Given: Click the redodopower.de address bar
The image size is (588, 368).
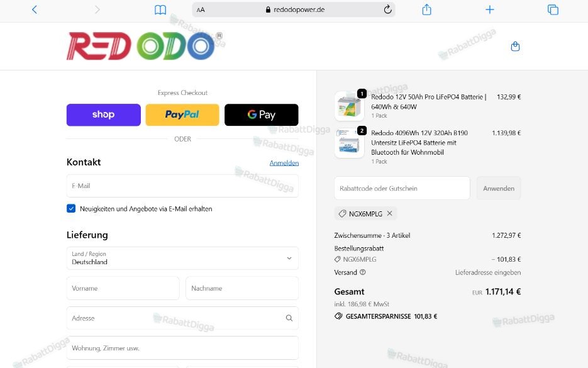Looking at the screenshot, I should tap(294, 10).
